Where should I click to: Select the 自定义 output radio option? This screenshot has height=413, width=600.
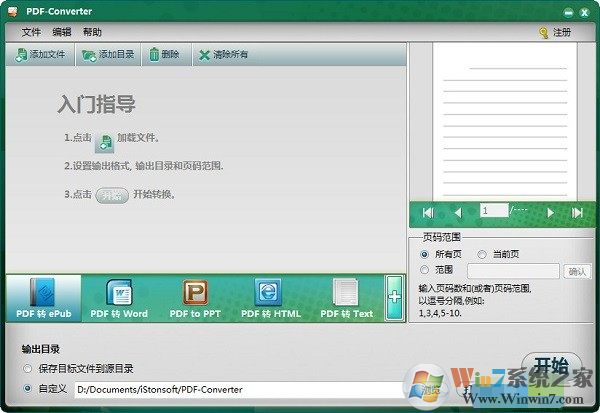(x=27, y=389)
